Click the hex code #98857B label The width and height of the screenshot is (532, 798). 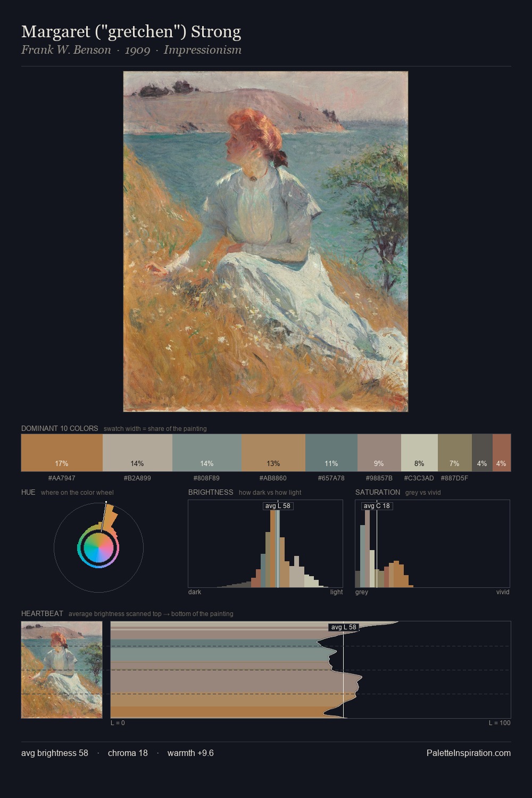point(379,478)
